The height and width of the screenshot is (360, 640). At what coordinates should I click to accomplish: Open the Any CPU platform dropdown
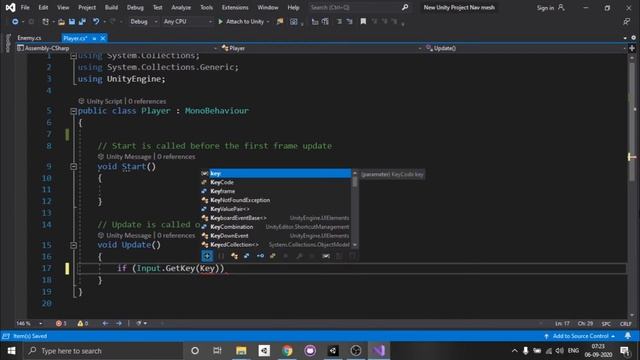(187, 22)
